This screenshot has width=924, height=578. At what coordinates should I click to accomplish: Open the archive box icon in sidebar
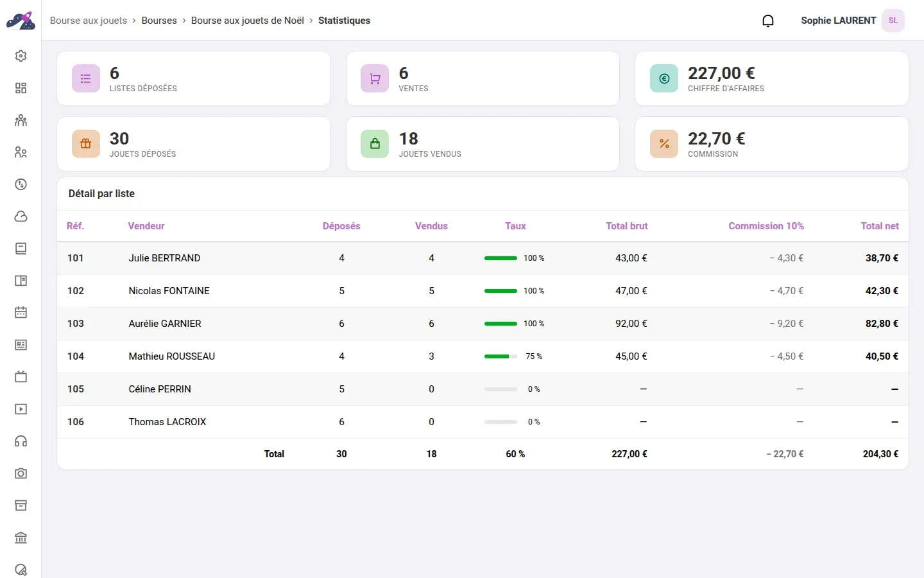21,505
